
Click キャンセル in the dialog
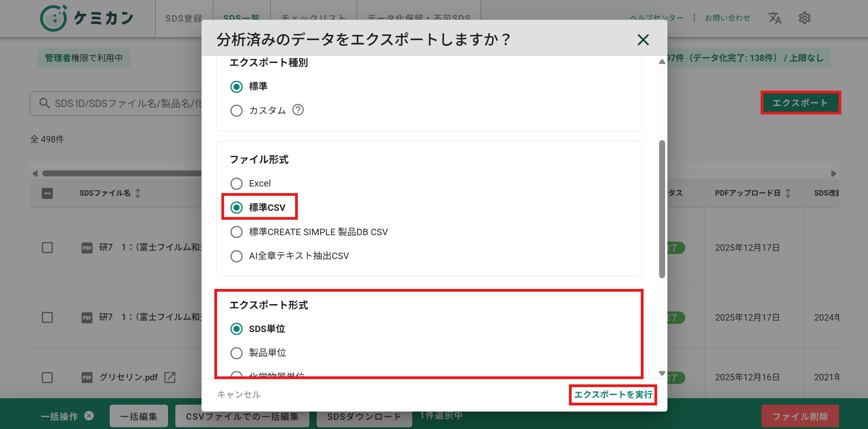[239, 395]
